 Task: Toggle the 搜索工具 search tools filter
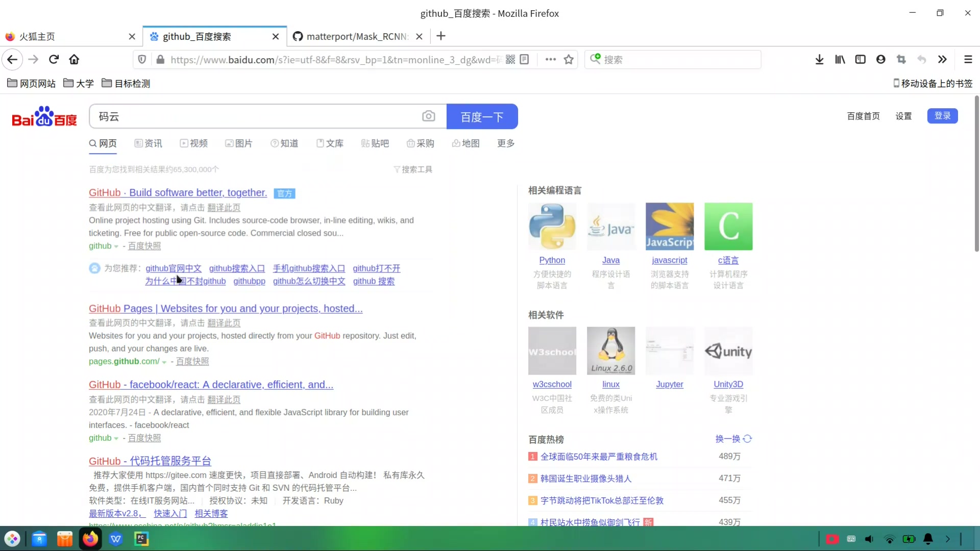tap(412, 169)
